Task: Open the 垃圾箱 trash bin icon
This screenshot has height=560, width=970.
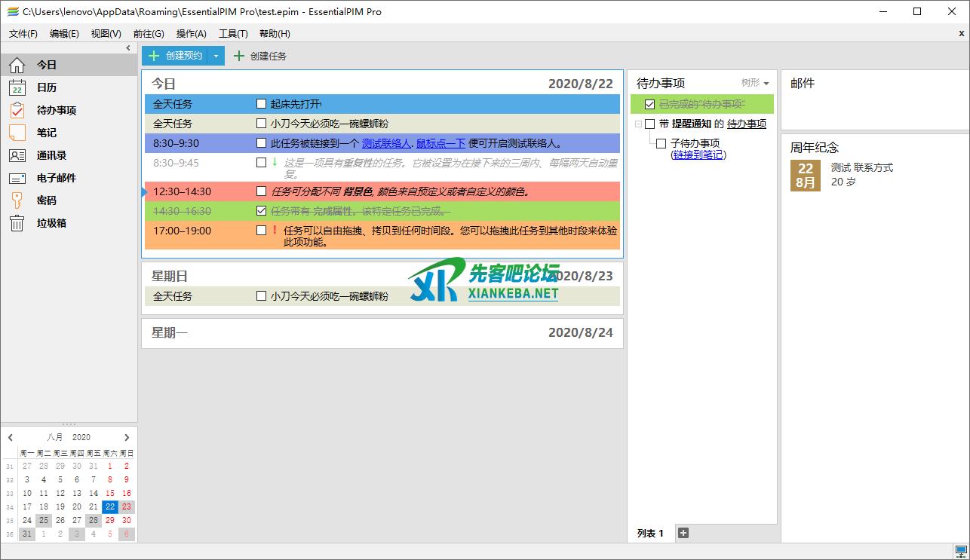Action: 17,223
